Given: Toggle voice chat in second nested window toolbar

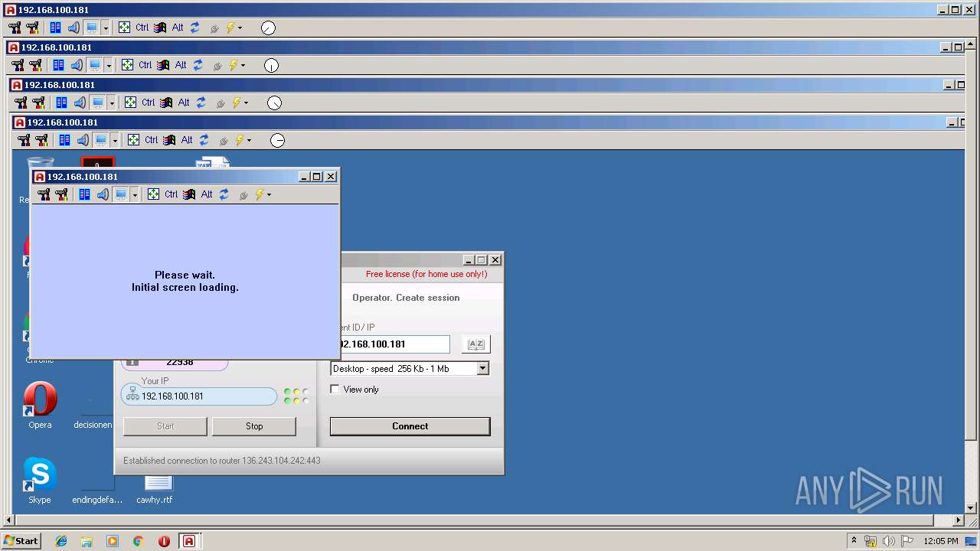Looking at the screenshot, I should (x=77, y=65).
